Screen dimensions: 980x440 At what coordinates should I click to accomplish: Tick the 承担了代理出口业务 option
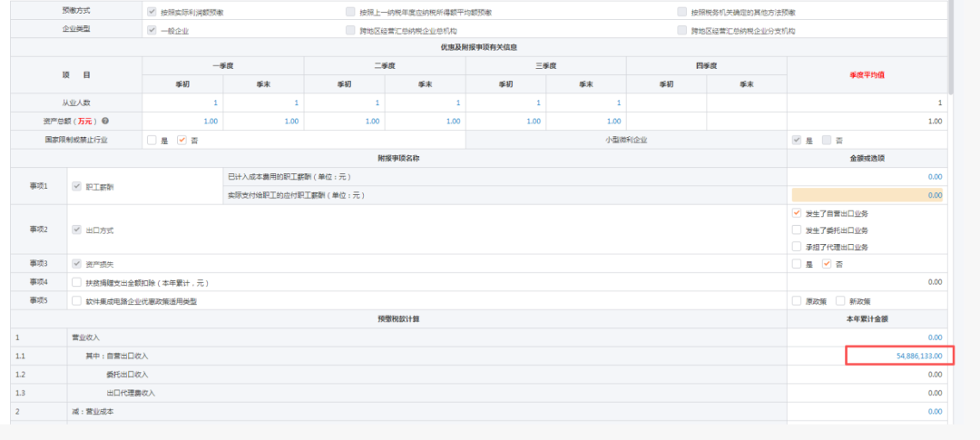[x=797, y=247]
